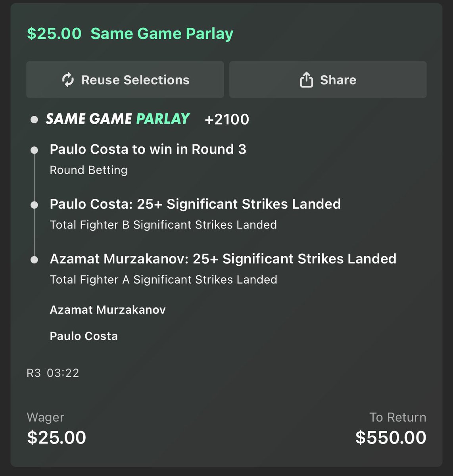Click the bullet beside Same Game Parlay
The width and height of the screenshot is (453, 476).
tap(35, 119)
